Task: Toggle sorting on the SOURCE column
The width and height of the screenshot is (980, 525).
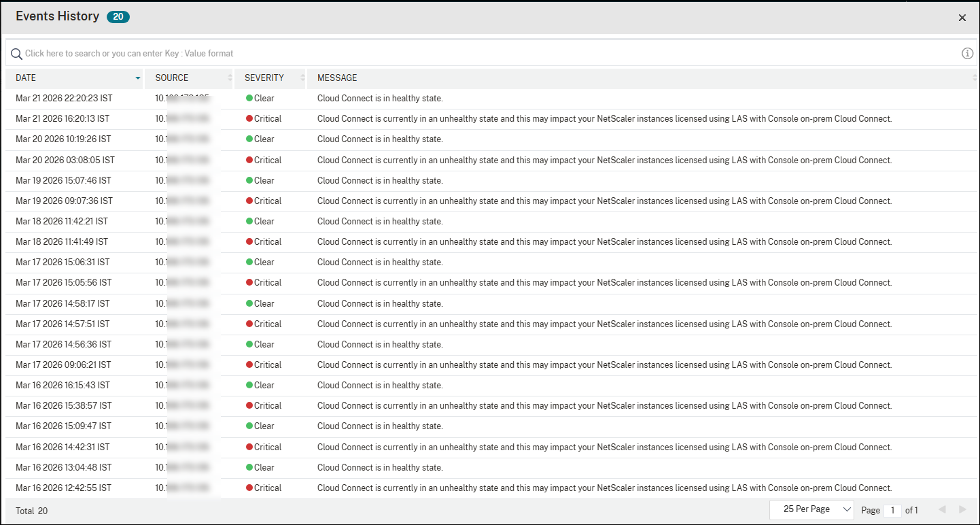Action: (229, 78)
